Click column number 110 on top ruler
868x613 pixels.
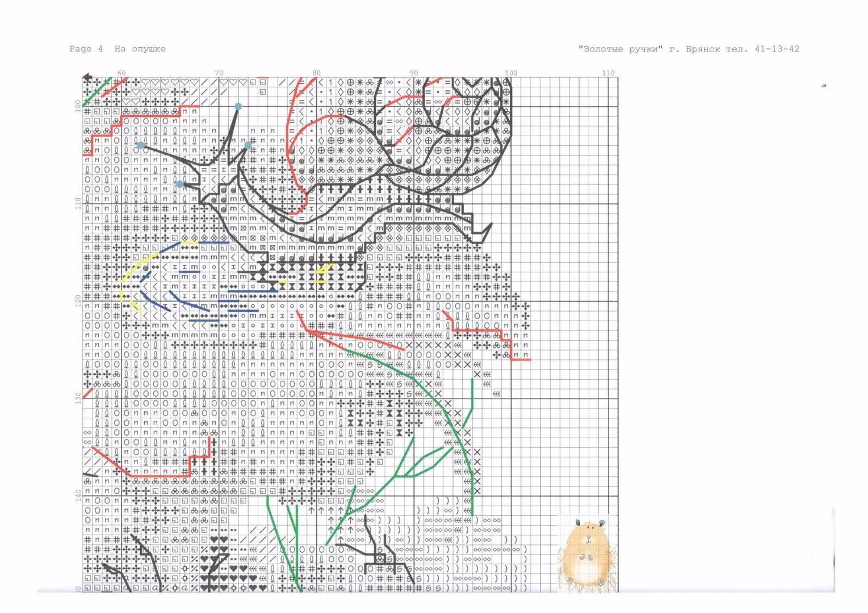(608, 73)
